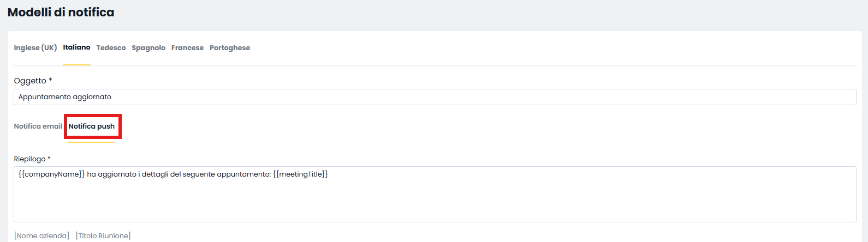868x242 pixels.
Task: Open the Portoghese language tab
Action: click(x=230, y=48)
